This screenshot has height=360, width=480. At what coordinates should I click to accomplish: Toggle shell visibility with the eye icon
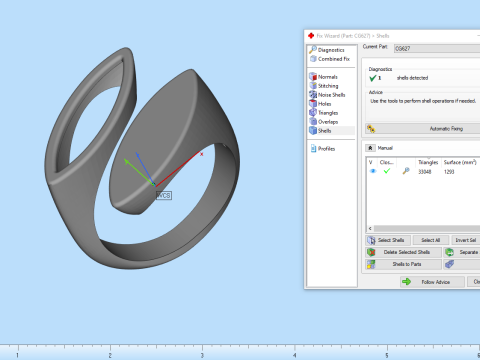point(373,171)
